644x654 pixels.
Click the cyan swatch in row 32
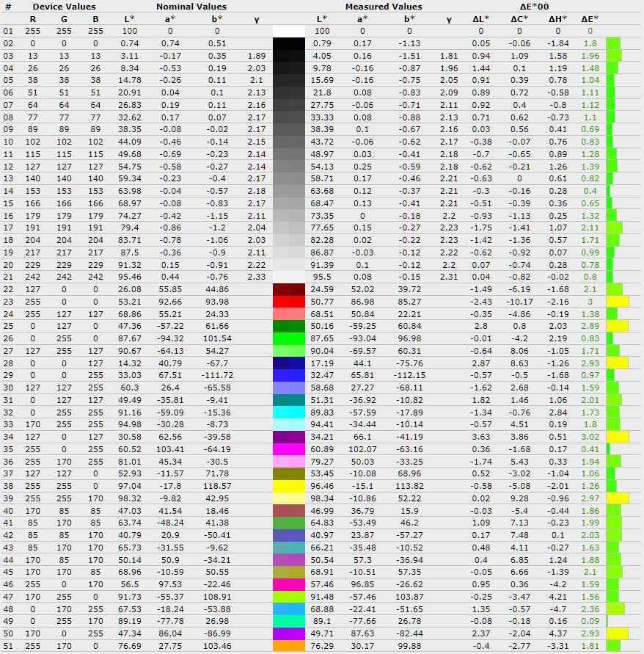click(288, 412)
